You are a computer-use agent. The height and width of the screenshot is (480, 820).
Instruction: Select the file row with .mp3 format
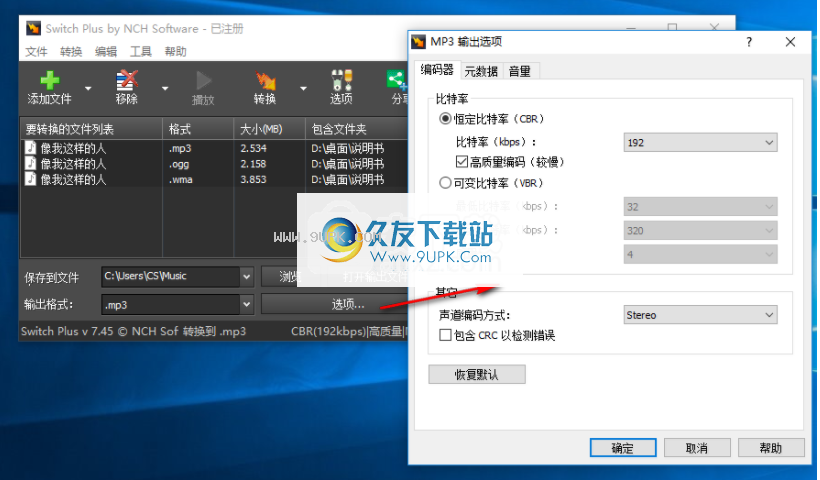tap(214, 148)
